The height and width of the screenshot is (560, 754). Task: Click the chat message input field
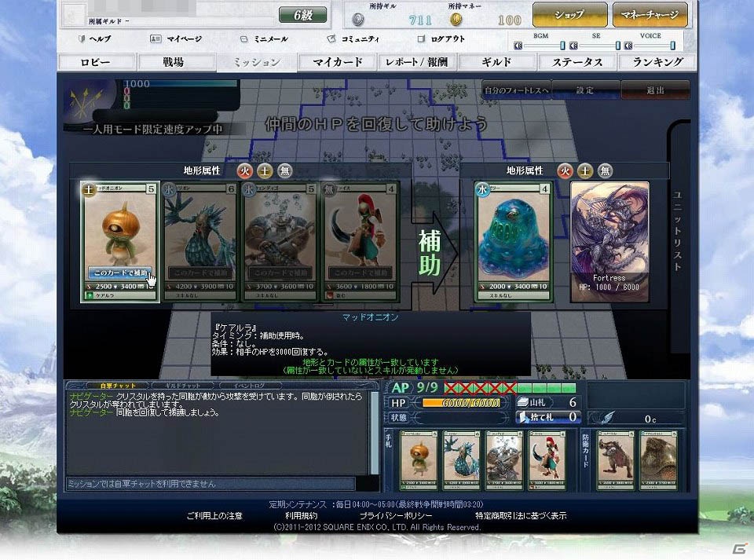(x=210, y=484)
